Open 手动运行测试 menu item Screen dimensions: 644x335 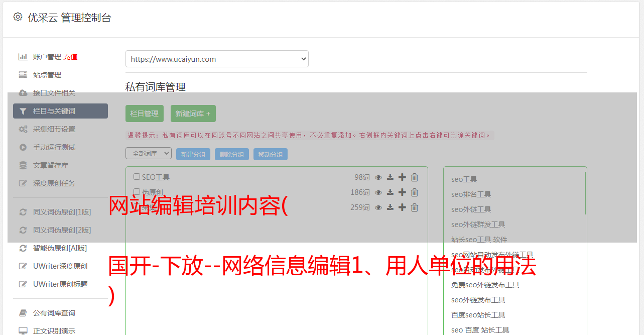(54, 147)
